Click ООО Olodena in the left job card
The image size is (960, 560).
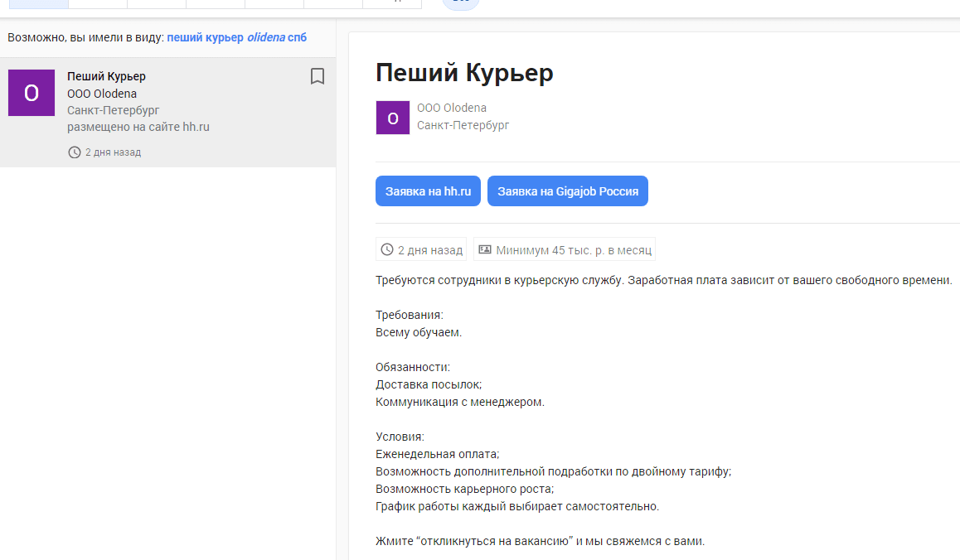click(x=102, y=94)
